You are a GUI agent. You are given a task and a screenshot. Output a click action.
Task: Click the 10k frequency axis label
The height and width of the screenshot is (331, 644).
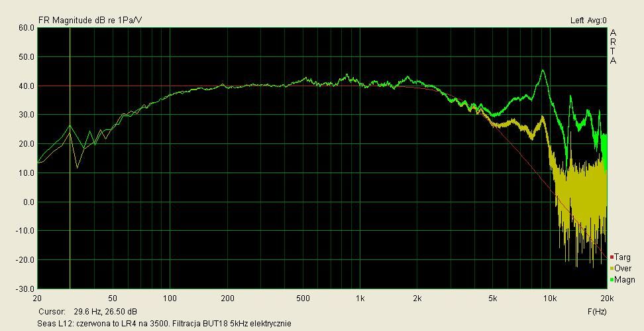pos(550,298)
